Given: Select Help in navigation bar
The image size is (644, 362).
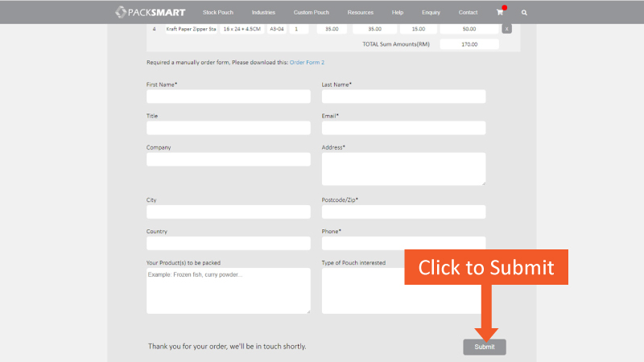Looking at the screenshot, I should click(398, 13).
